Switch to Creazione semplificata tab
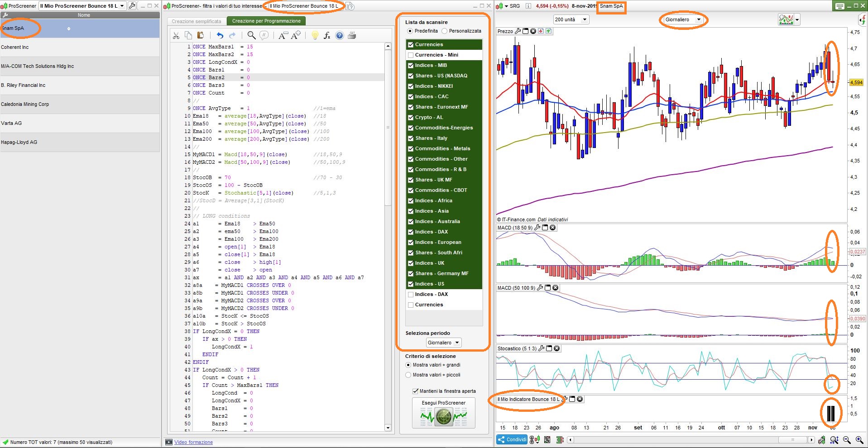This screenshot has width=868, height=448. (x=196, y=21)
